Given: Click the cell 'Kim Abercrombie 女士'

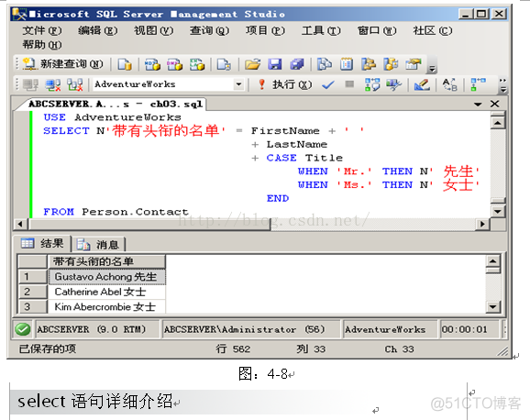Looking at the screenshot, I should [x=106, y=306].
